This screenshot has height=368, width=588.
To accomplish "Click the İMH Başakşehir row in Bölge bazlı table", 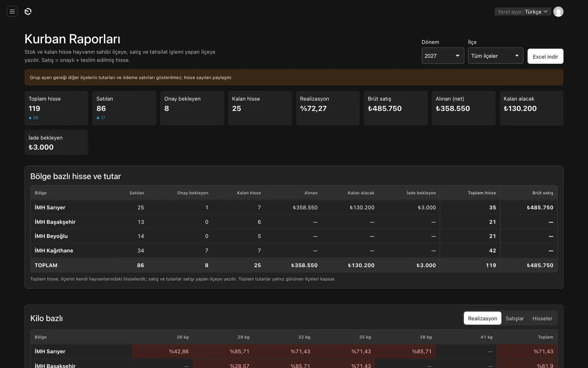I will [294, 222].
